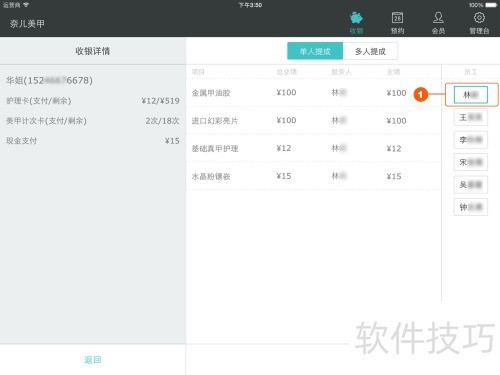Tap the Wi-Fi status icon
The image size is (500, 375).
(x=26, y=5)
